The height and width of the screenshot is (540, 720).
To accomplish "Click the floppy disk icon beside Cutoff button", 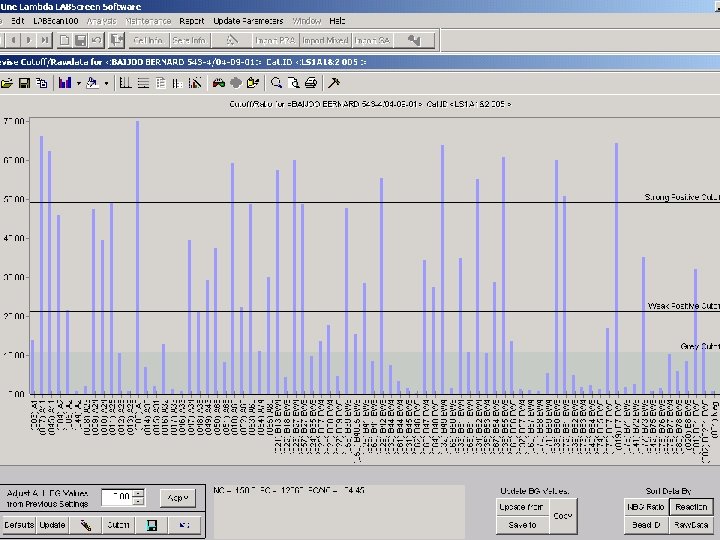I will click(152, 524).
